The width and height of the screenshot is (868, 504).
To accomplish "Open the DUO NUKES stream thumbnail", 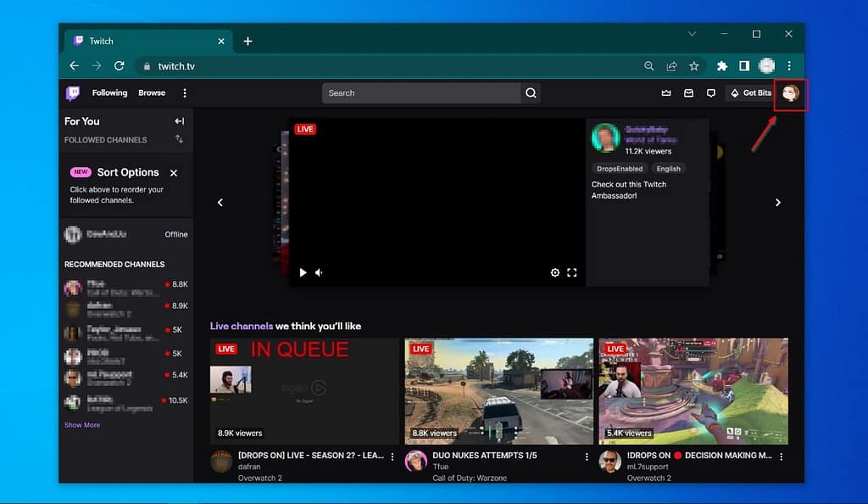I will (498, 391).
